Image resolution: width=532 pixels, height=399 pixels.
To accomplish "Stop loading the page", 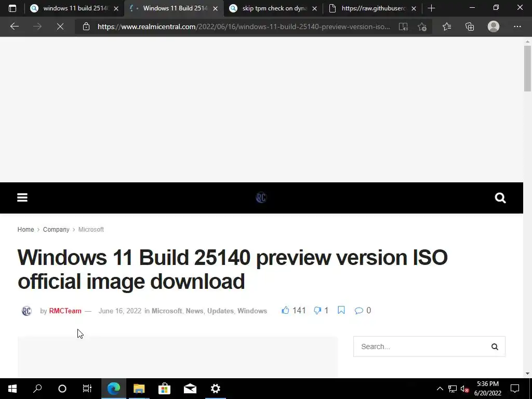I will click(60, 26).
